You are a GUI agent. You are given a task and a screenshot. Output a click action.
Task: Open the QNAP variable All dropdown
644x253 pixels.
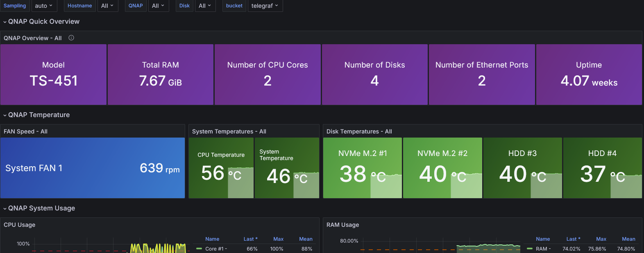coord(158,6)
